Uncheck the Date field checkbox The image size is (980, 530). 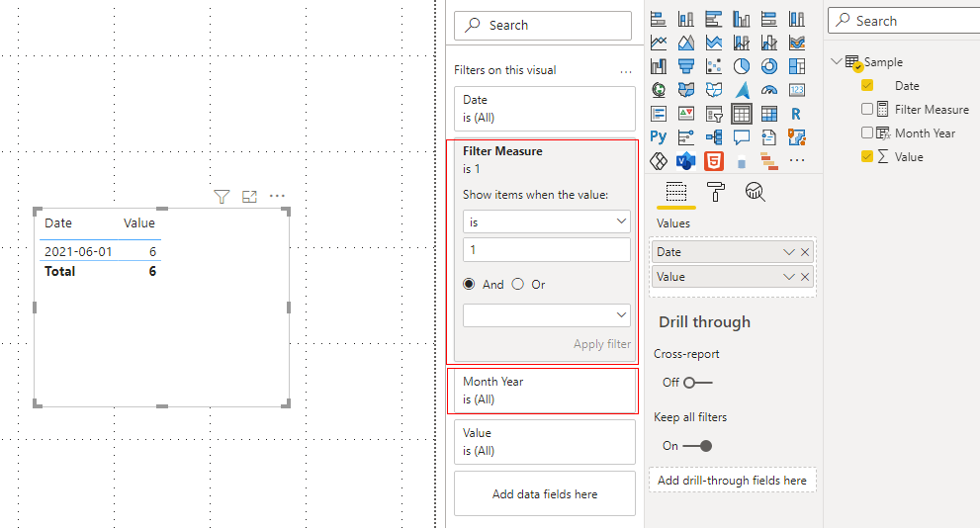(867, 86)
